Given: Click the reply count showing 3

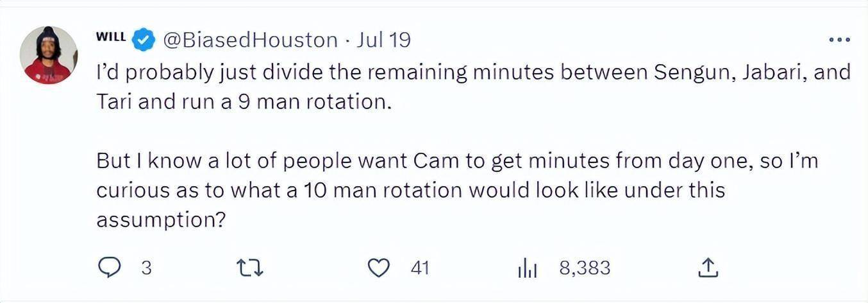Looking at the screenshot, I should (x=146, y=268).
